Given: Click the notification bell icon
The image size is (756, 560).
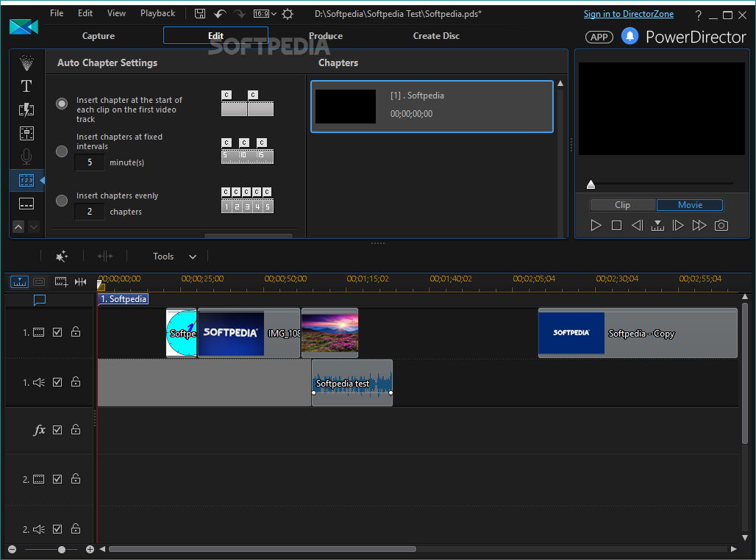Looking at the screenshot, I should (x=630, y=36).
